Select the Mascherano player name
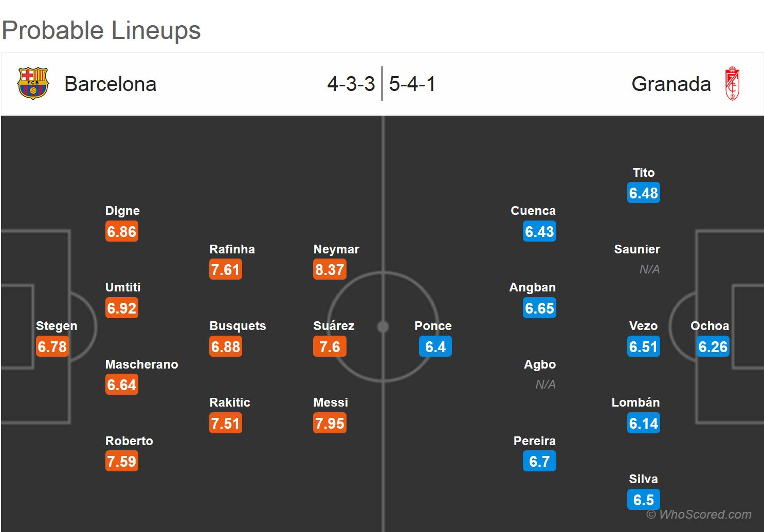The width and height of the screenshot is (764, 532). point(141,364)
